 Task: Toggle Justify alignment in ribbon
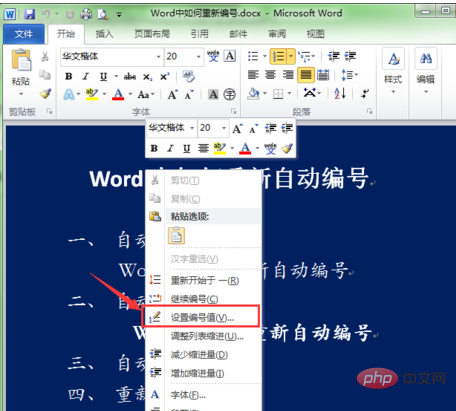pyautogui.click(x=306, y=75)
